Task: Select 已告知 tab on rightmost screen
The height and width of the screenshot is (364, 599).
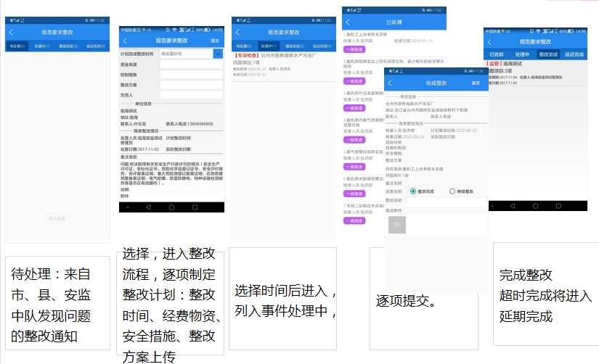Action: (496, 54)
